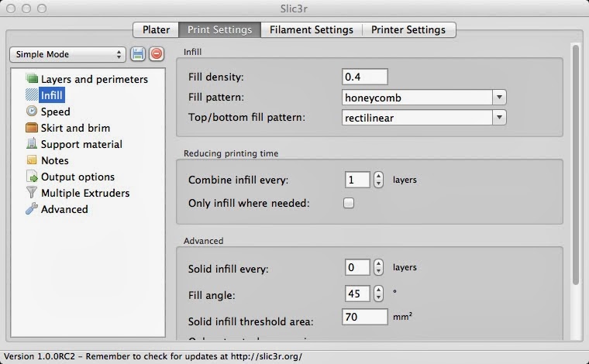This screenshot has width=589, height=364.
Task: Select the Print Settings tab
Action: pyautogui.click(x=220, y=29)
